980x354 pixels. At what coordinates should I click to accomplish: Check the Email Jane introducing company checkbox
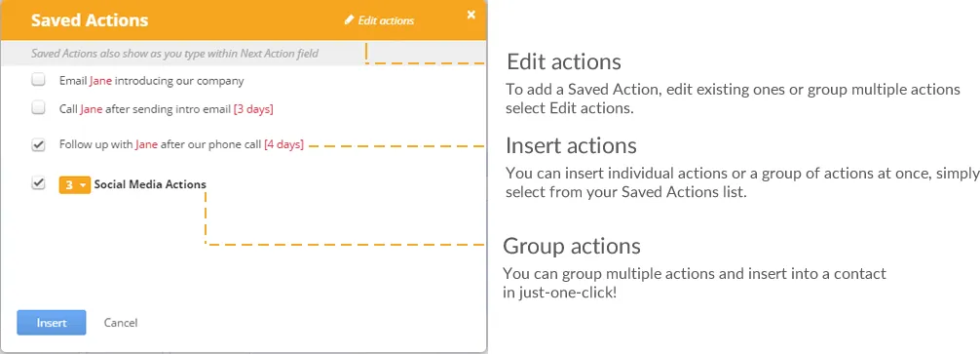39,80
